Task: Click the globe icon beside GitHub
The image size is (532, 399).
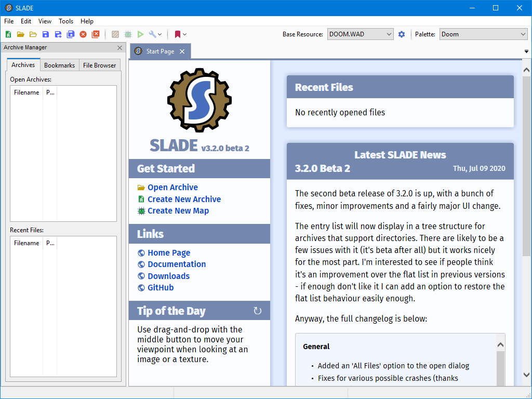Action: tap(141, 288)
